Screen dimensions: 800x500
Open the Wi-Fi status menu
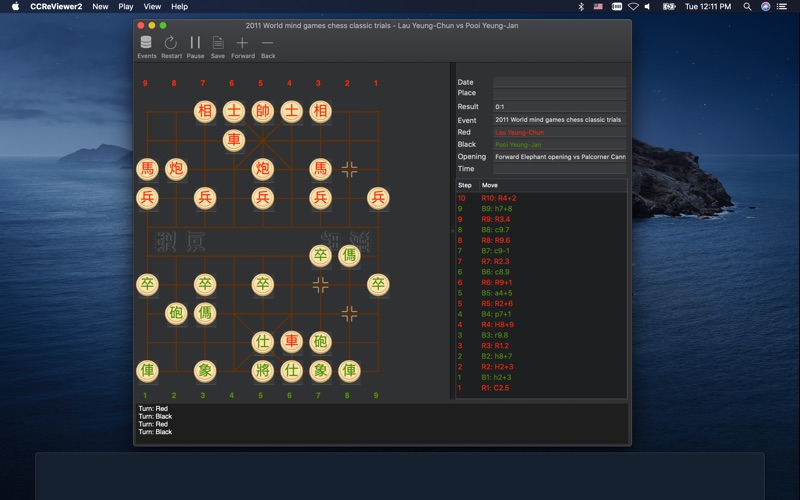point(633,6)
